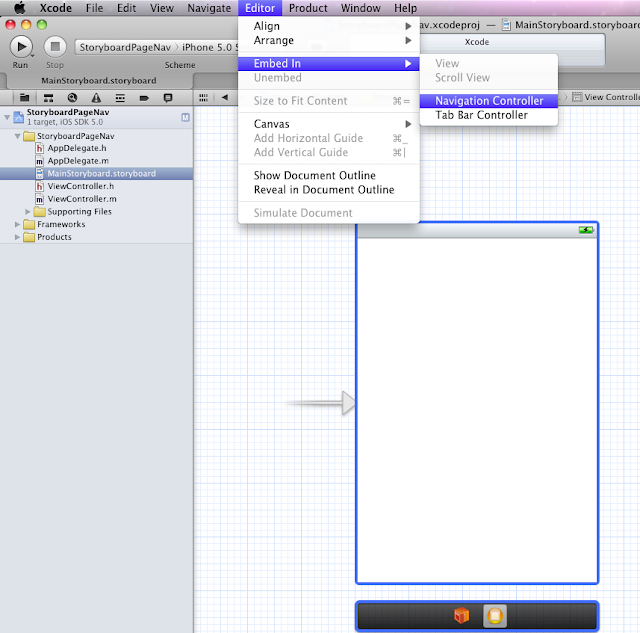Open the Breakpoint navigator icon

[x=144, y=98]
